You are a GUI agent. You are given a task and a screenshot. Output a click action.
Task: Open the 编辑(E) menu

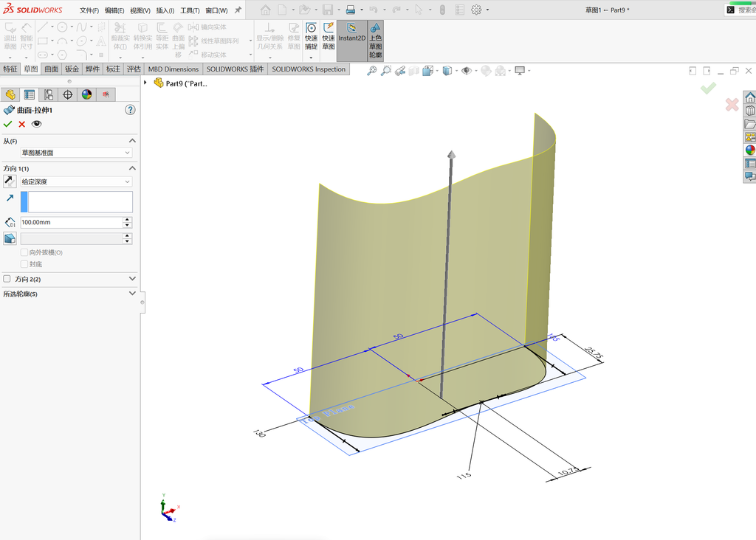pyautogui.click(x=114, y=10)
